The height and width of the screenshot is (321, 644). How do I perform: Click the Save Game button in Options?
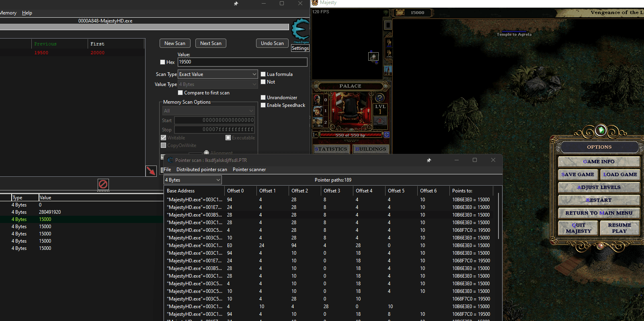click(578, 174)
